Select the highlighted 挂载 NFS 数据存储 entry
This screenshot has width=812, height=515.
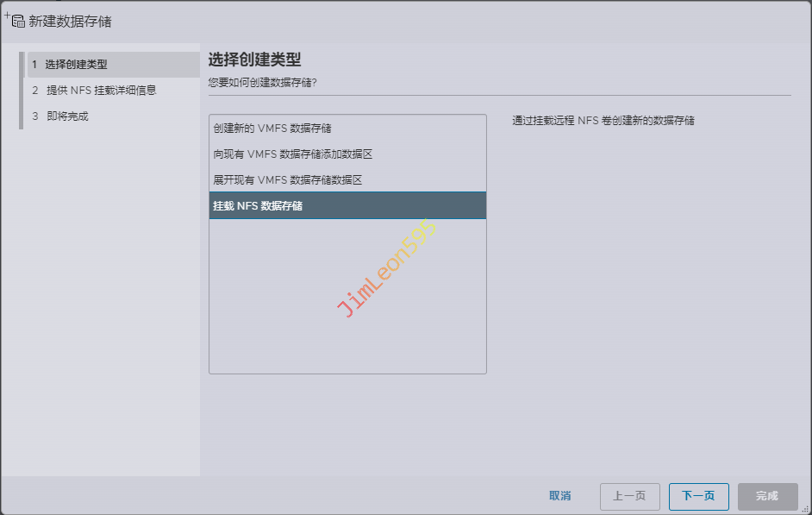point(258,206)
